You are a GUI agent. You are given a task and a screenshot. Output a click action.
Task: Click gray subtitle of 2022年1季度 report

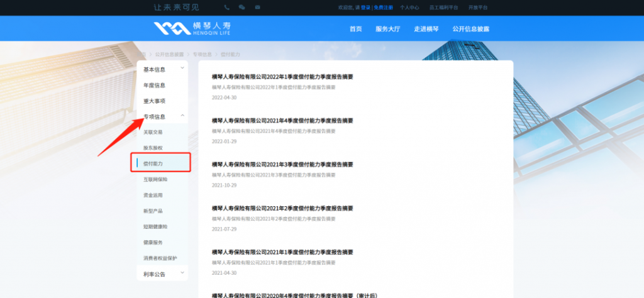click(x=274, y=87)
